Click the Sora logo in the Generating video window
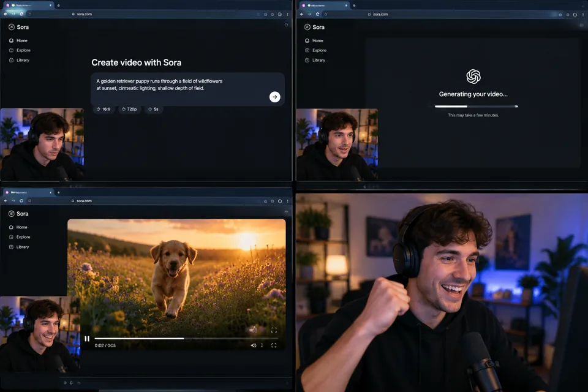The image size is (588, 392). point(315,27)
